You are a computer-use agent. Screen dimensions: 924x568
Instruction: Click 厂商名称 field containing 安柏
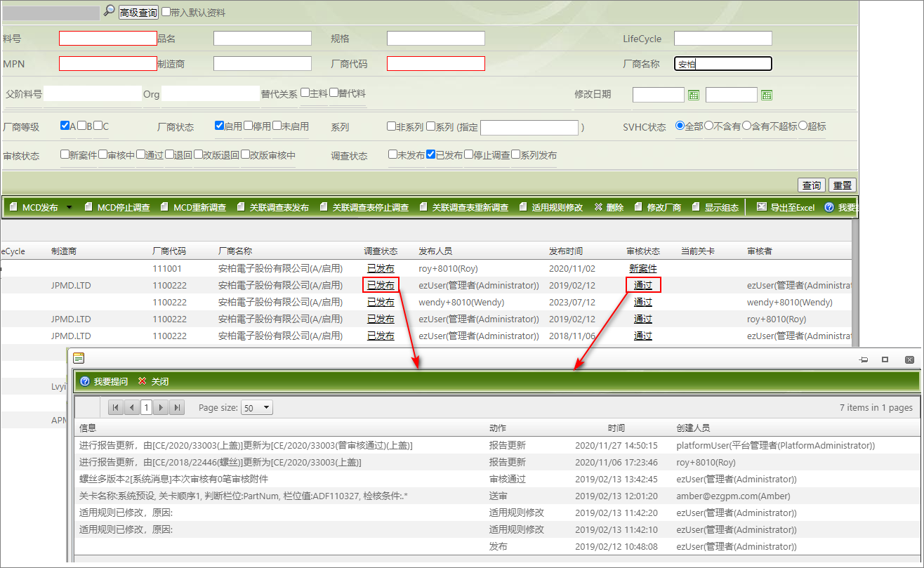click(x=723, y=64)
